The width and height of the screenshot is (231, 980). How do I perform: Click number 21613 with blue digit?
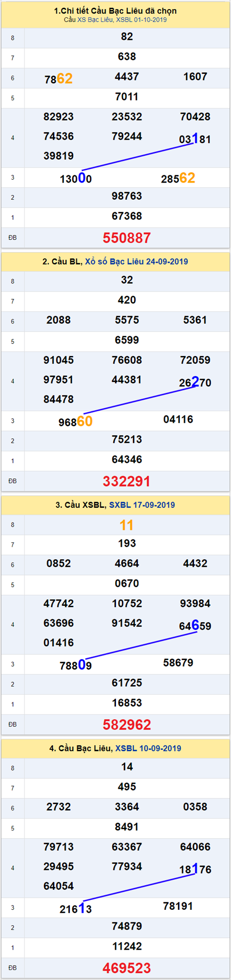(76, 908)
